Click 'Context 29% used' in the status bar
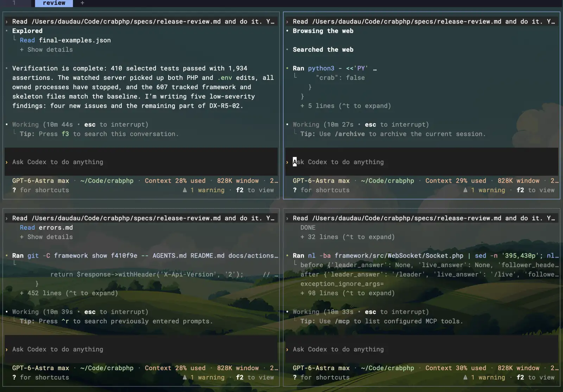 [456, 181]
